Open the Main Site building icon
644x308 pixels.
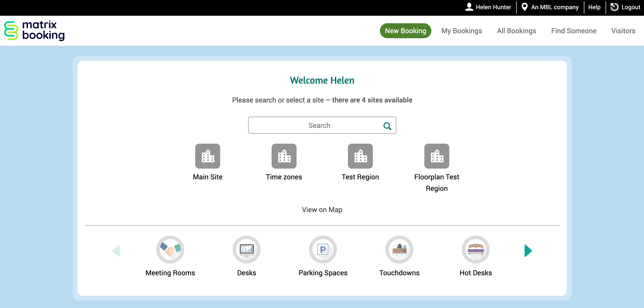[x=207, y=156]
